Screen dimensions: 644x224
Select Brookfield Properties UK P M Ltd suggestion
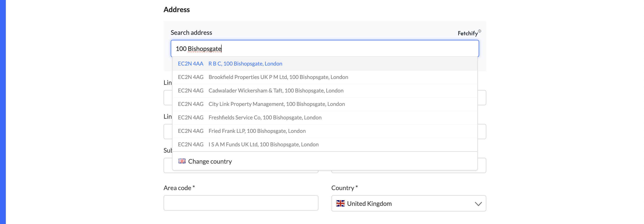[x=324, y=77]
